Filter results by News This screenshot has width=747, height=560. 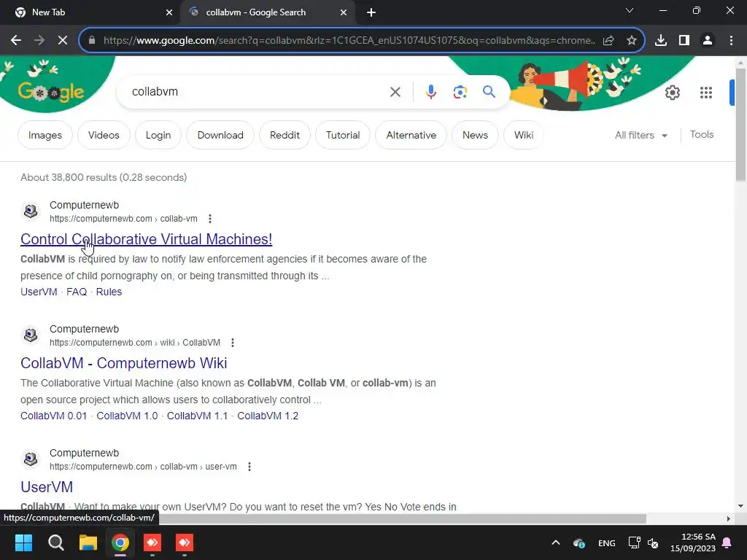tap(475, 135)
